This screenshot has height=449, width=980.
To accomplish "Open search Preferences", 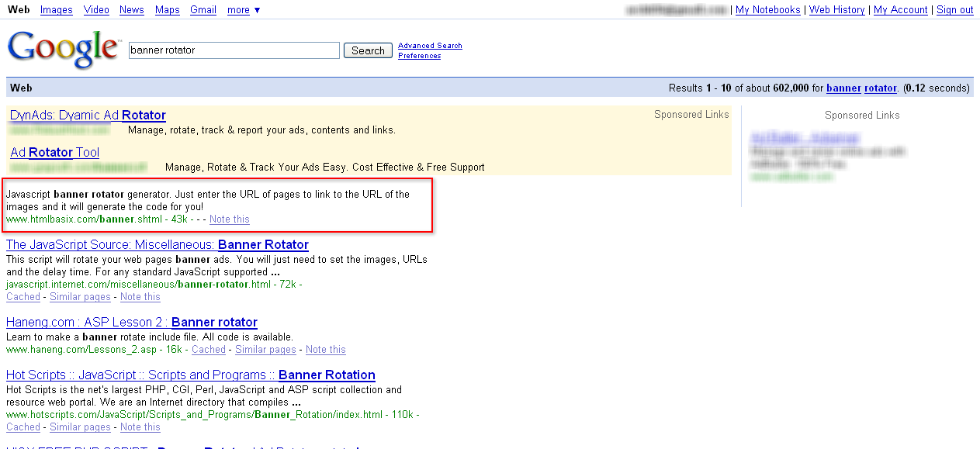I will [418, 55].
